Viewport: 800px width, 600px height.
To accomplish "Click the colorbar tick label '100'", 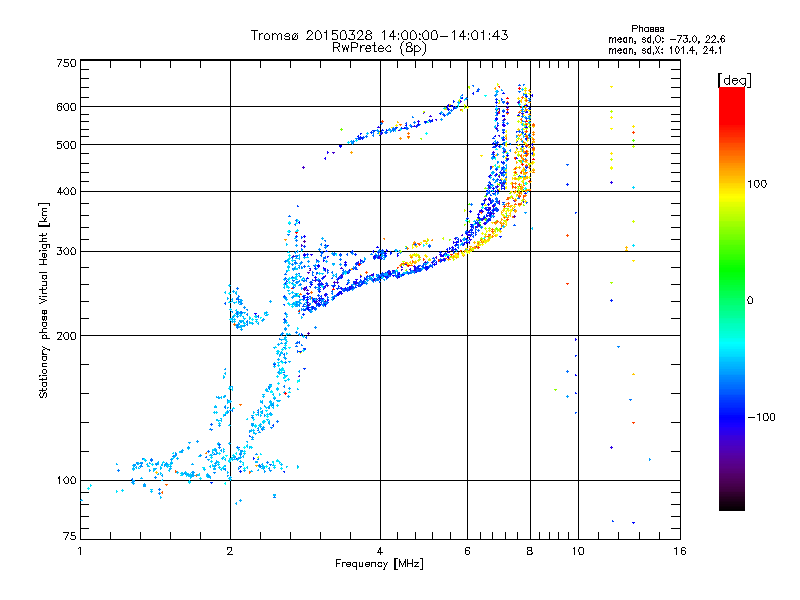I will 757,184.
